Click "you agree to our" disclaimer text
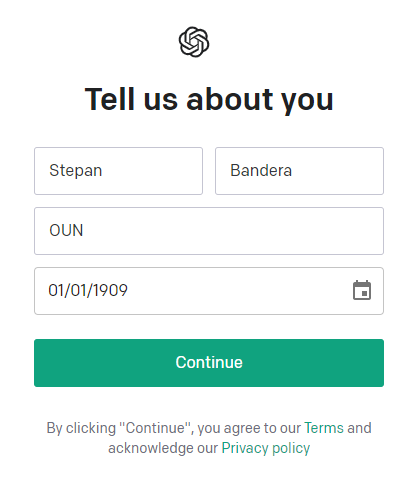The image size is (402, 492). pos(249,428)
